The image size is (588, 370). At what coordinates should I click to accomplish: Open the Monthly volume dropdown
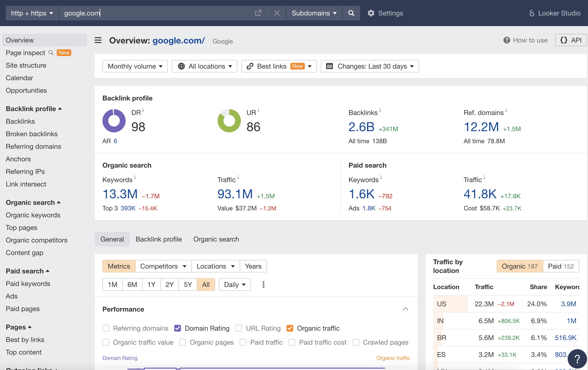click(135, 66)
